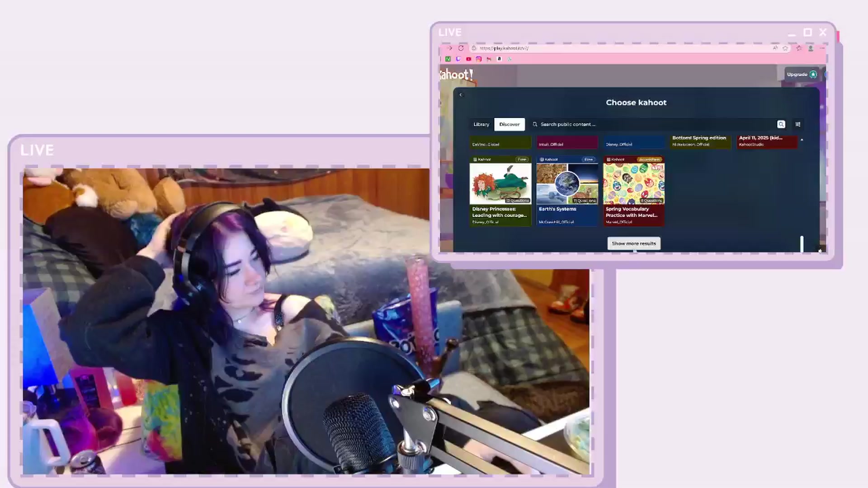Open the Disney Princesses kahoot card
868x488 pixels.
(x=500, y=191)
